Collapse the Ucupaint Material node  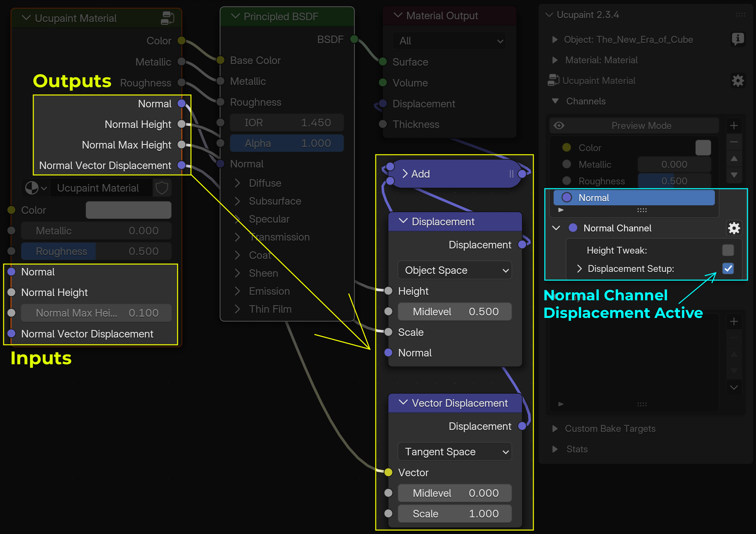(26, 18)
